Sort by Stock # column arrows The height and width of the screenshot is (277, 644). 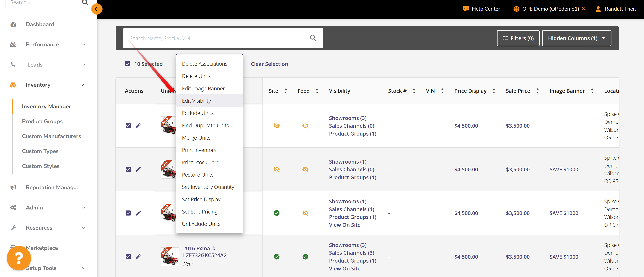(x=414, y=91)
